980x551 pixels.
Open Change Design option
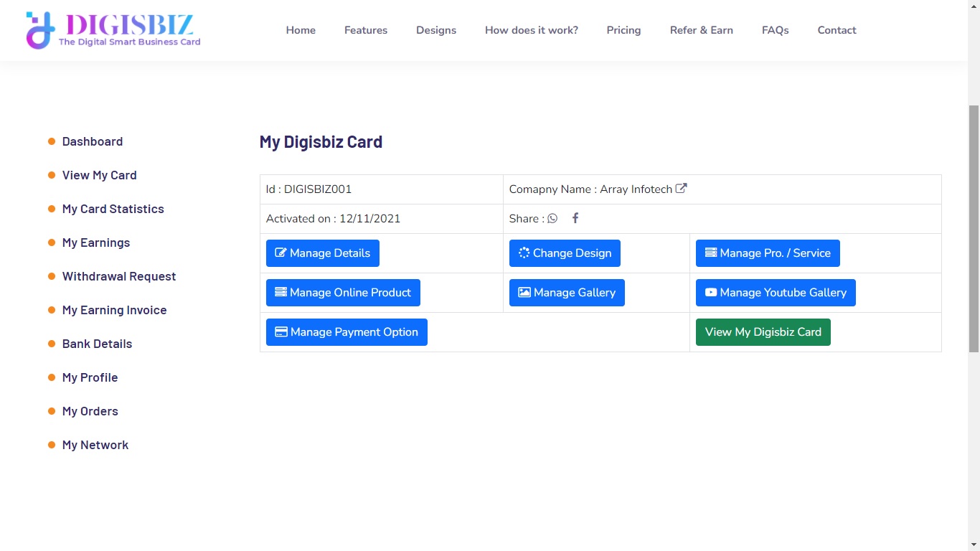coord(565,253)
